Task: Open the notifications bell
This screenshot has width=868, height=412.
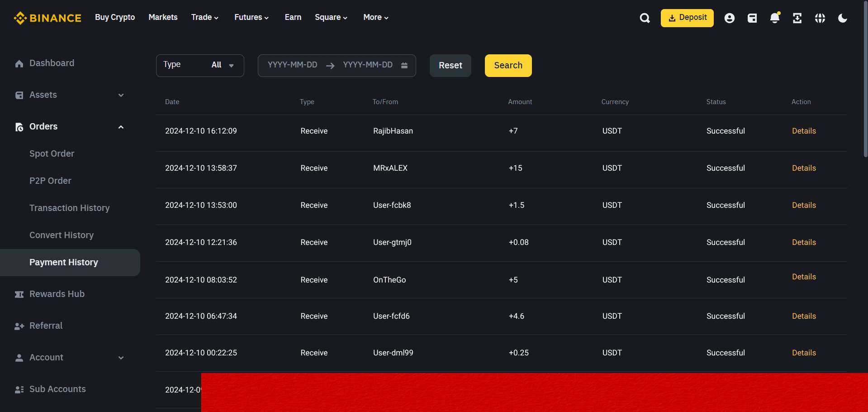Action: click(x=775, y=18)
